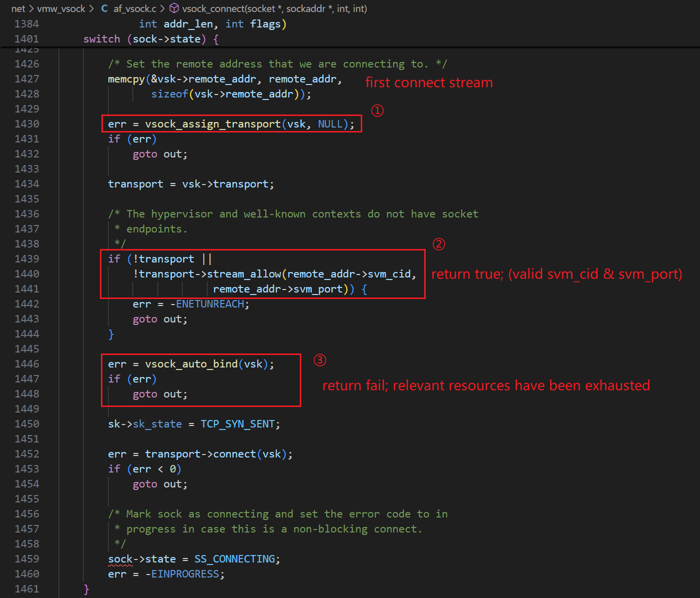Click line number 1430 in the gutter
The height and width of the screenshot is (598, 700).
27,124
